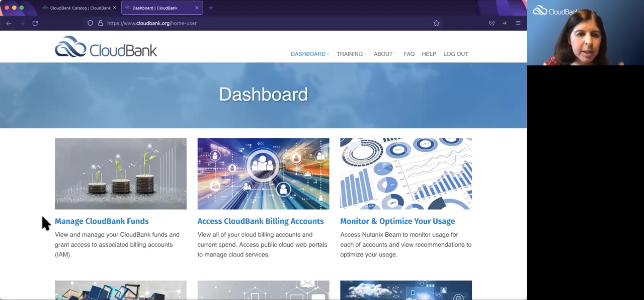
Task: Close the CloudBank Catalog tab
Action: coord(114,8)
